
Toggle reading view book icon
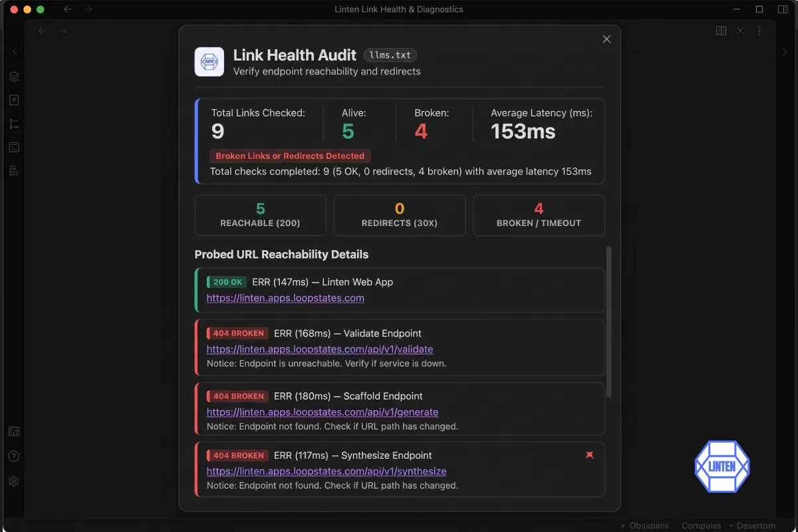pos(721,31)
